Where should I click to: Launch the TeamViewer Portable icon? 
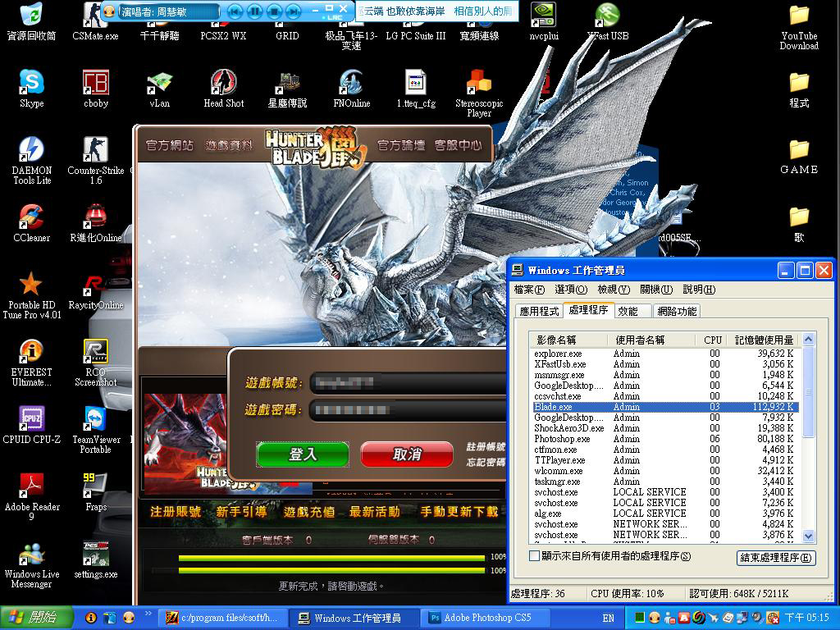[x=95, y=418]
